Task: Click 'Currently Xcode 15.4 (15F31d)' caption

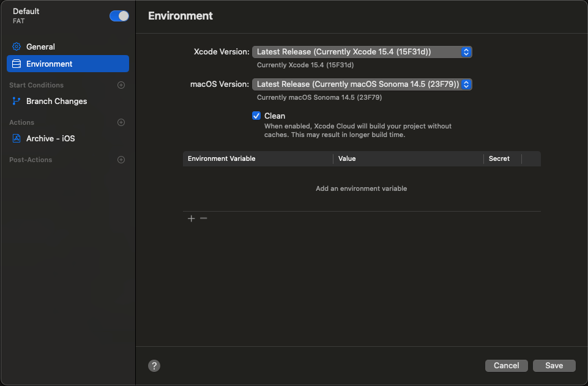Action: point(305,65)
